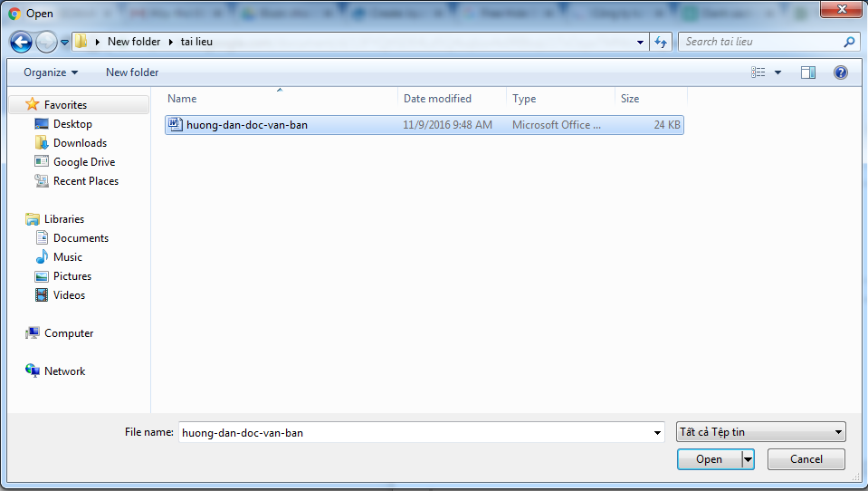Screen dimensions: 868x491
Task: Select the huong-dan-doc-van-ban file
Action: point(246,125)
